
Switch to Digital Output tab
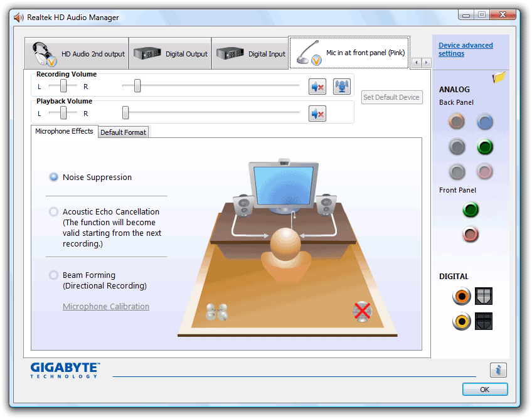[170, 53]
